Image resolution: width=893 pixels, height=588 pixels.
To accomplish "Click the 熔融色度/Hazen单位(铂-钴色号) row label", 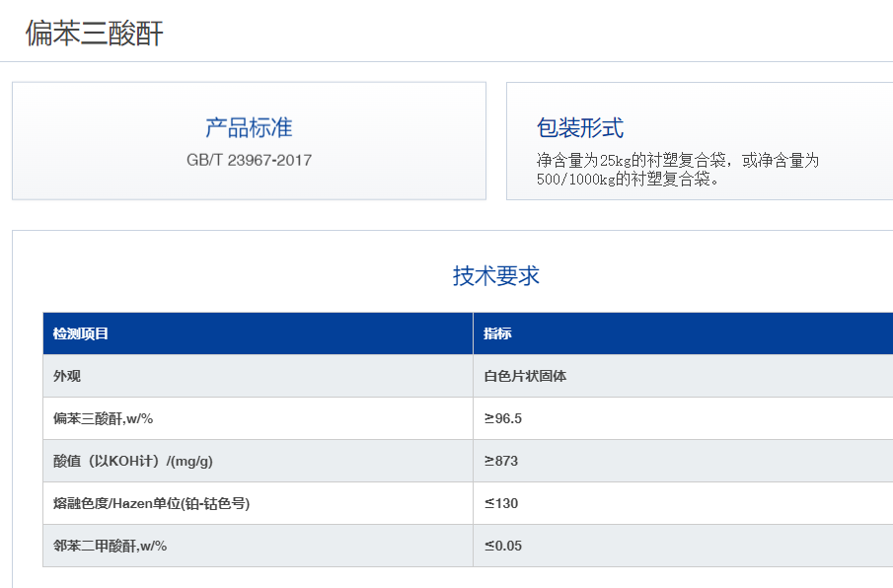I will (152, 504).
